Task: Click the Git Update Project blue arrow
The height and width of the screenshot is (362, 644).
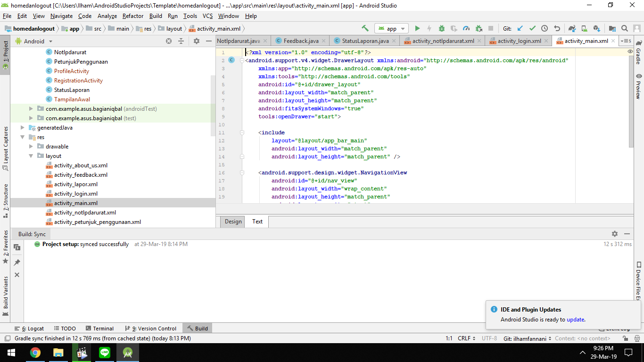Action: 520,28
